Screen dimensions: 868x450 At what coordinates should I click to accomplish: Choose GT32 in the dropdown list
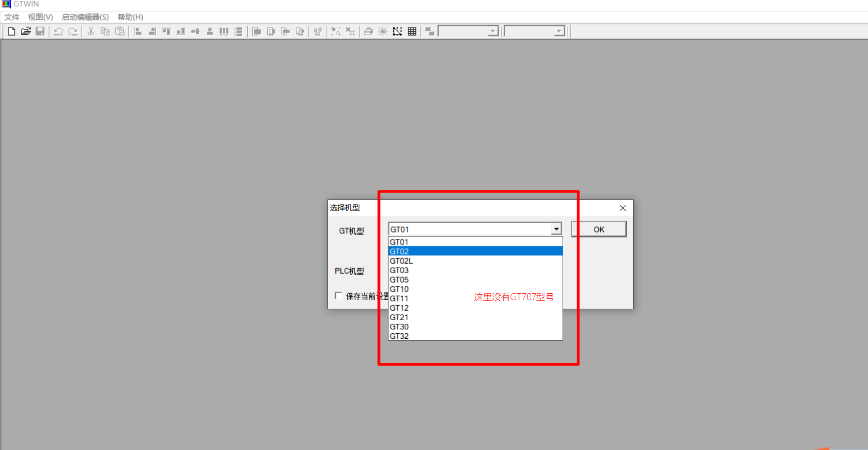[x=399, y=336]
